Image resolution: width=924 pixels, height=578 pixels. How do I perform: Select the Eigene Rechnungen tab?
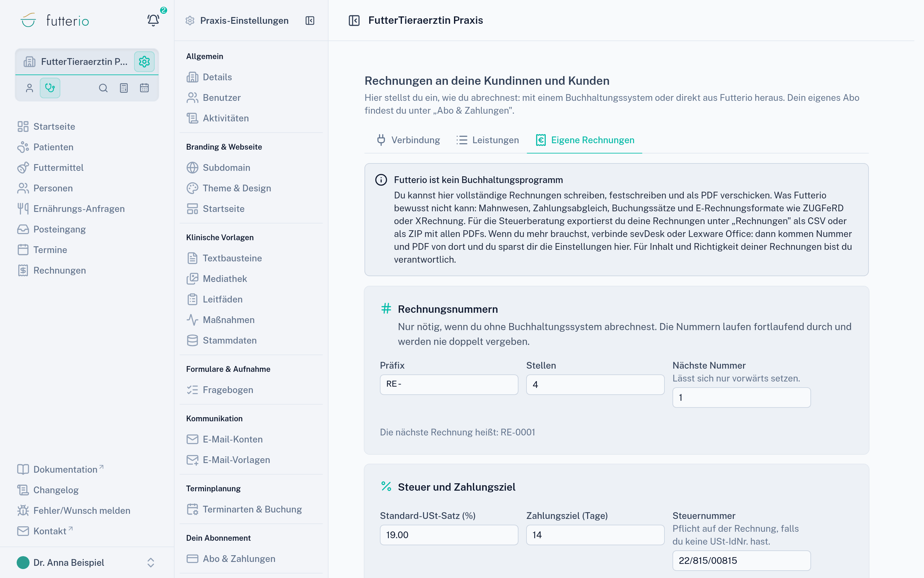[585, 140]
